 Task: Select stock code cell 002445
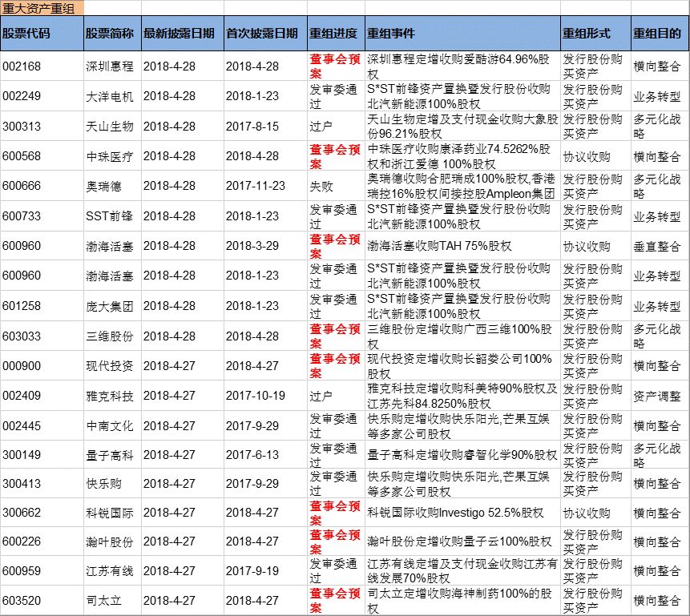(x=42, y=426)
